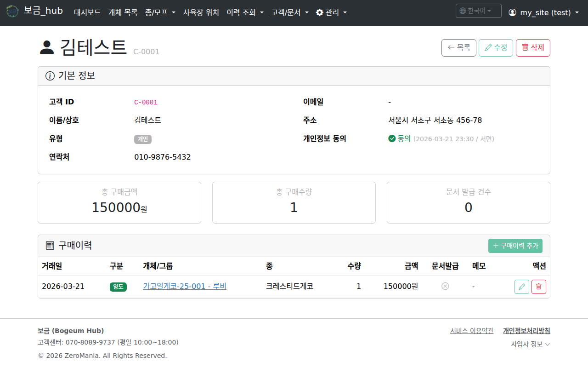Open the 가고일게코-25-001 - 루비 link
The image size is (588, 368).
click(185, 286)
